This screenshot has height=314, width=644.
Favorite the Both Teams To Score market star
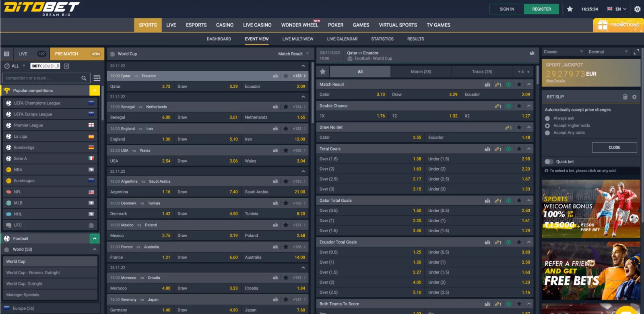click(x=519, y=304)
